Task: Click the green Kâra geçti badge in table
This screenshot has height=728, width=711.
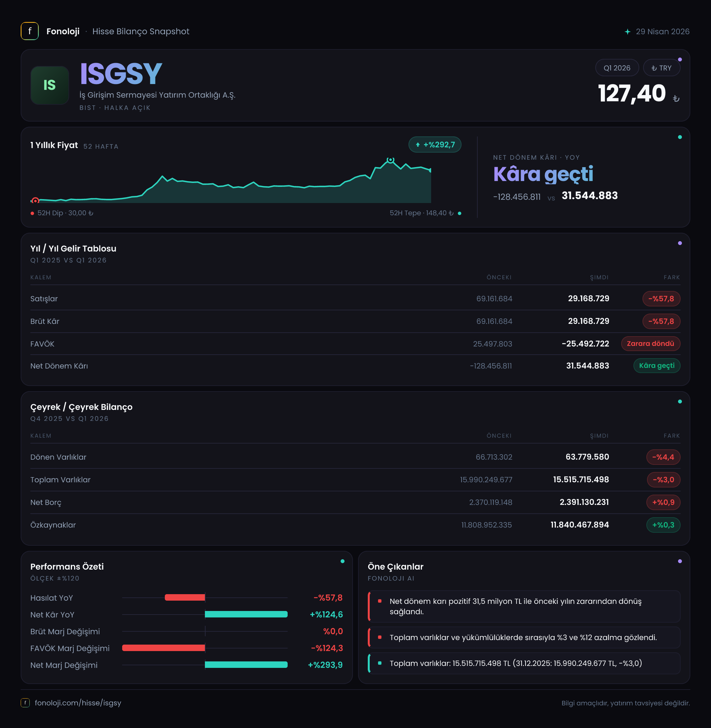Action: coord(656,366)
